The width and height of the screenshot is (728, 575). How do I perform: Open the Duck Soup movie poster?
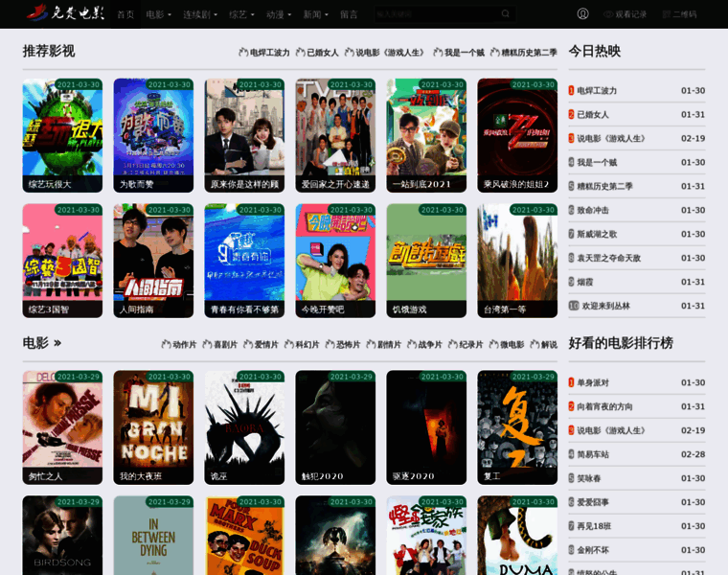click(244, 535)
